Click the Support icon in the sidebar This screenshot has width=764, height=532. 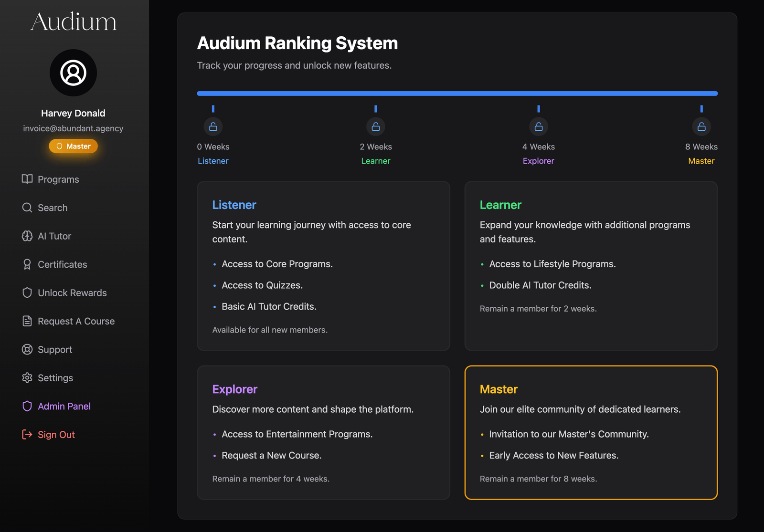click(27, 349)
